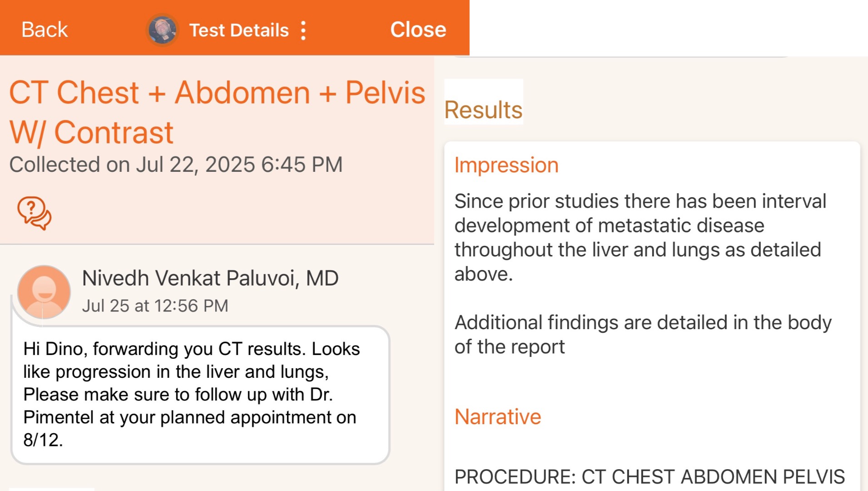The image size is (868, 491).
Task: Tap the CT Chest + Abdomen + Pelvis title
Action: (217, 93)
